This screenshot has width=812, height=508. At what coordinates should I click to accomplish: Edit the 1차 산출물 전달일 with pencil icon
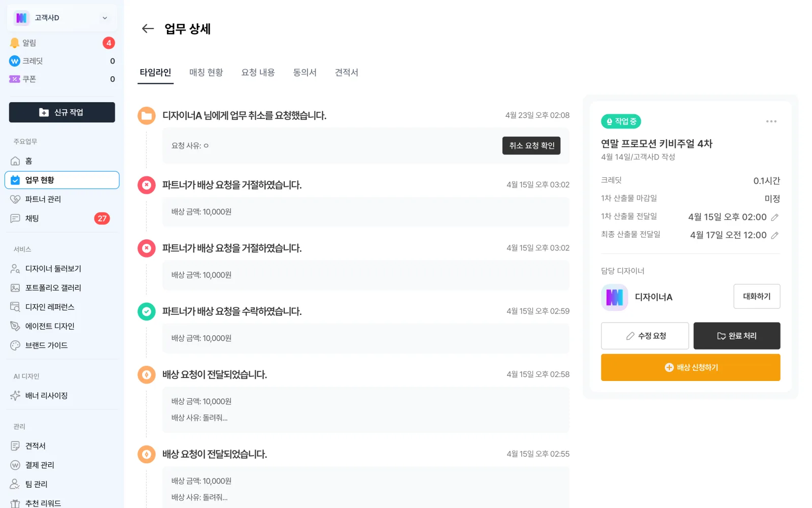(775, 217)
